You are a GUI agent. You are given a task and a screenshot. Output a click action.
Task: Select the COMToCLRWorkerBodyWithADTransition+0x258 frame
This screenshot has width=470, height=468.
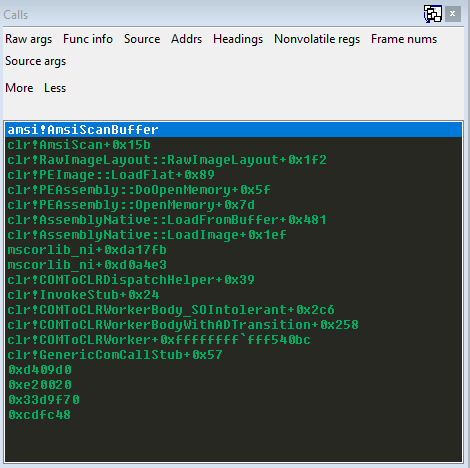(234, 325)
